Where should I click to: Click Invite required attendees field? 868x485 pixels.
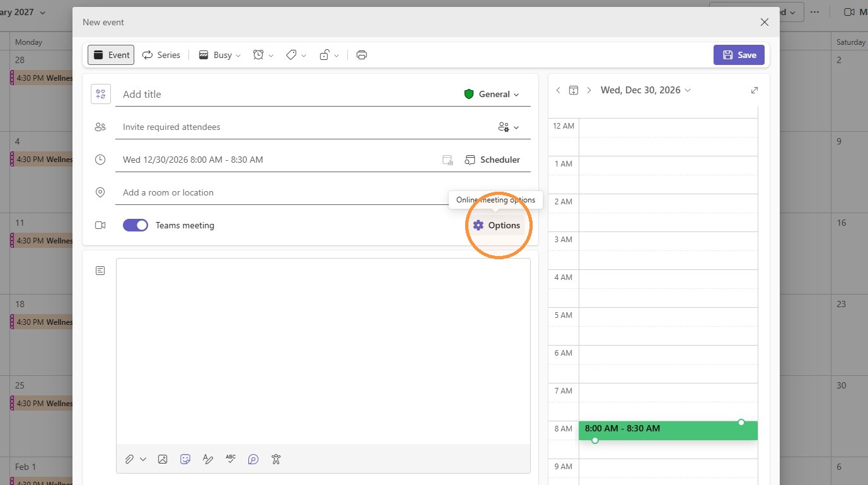tap(303, 127)
